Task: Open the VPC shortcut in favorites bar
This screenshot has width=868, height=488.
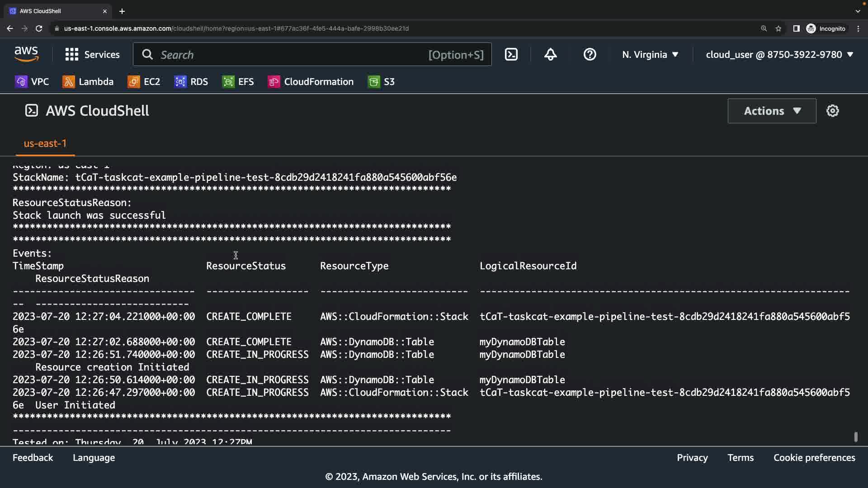Action: point(32,82)
